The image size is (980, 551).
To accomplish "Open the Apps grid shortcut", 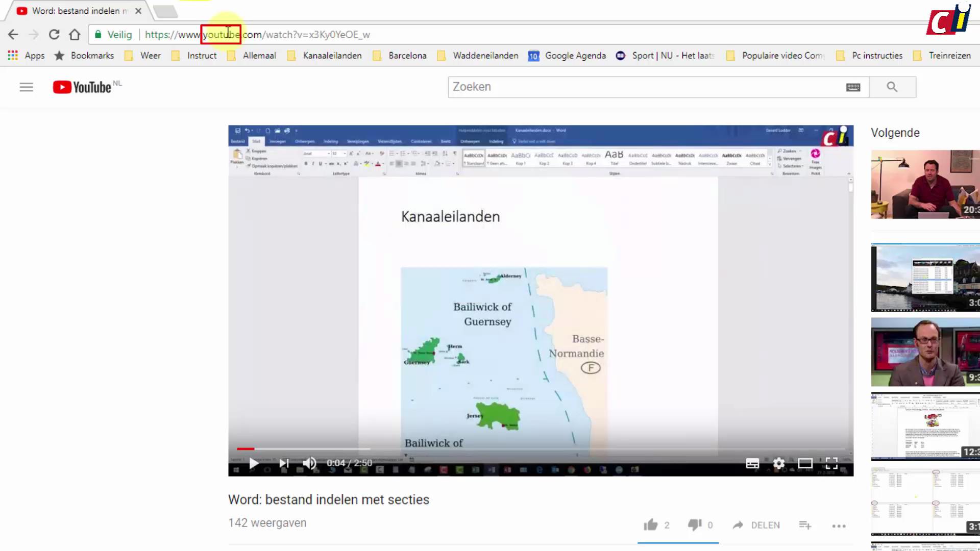I will [x=26, y=56].
